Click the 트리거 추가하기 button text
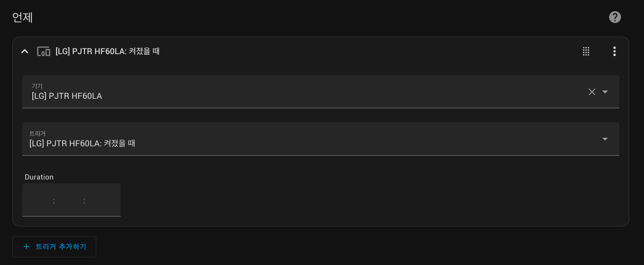Screen dimensions: 644x265 [x=61, y=246]
